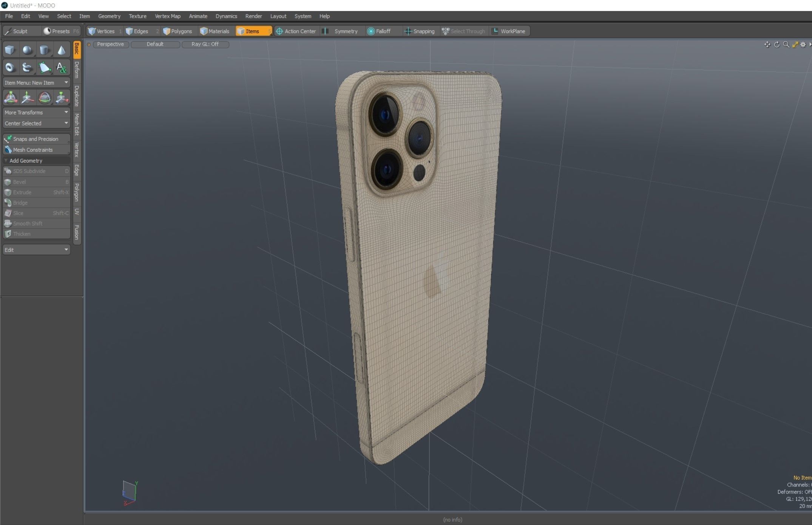The image size is (812, 525).
Task: Open the Dynamics menu
Action: [x=226, y=16]
